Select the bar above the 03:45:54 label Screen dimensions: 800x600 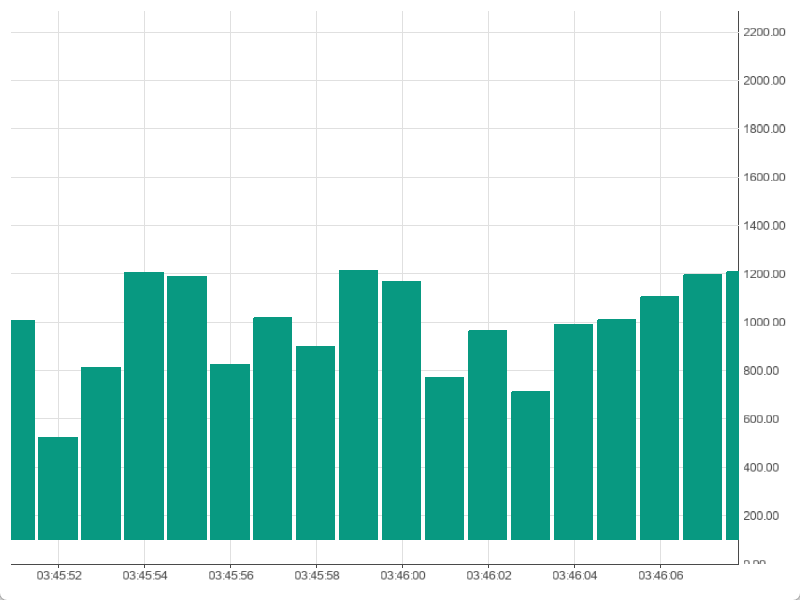[144, 405]
